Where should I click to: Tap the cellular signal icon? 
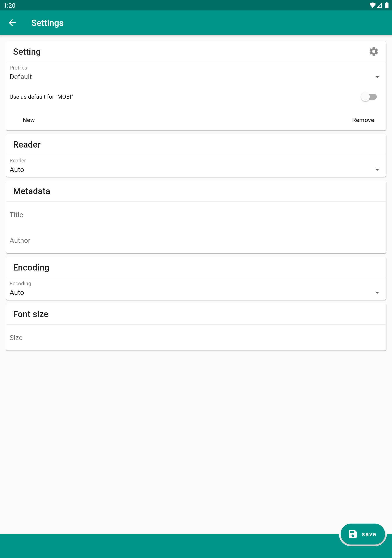tap(379, 5)
